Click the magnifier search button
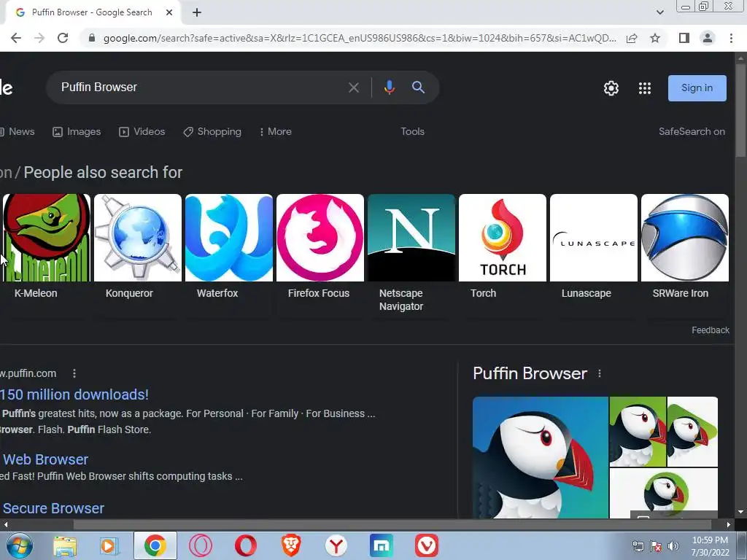 418,87
